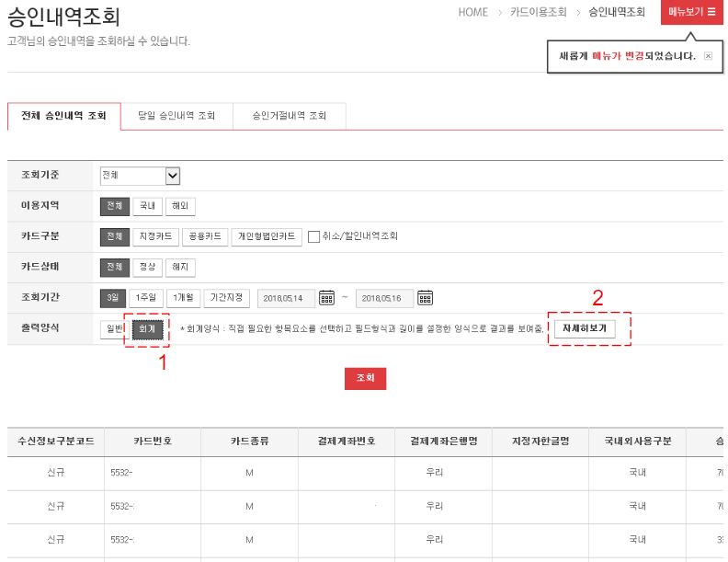Open the 메뉴보기 menu button
The width and height of the screenshot is (728, 562).
(691, 12)
